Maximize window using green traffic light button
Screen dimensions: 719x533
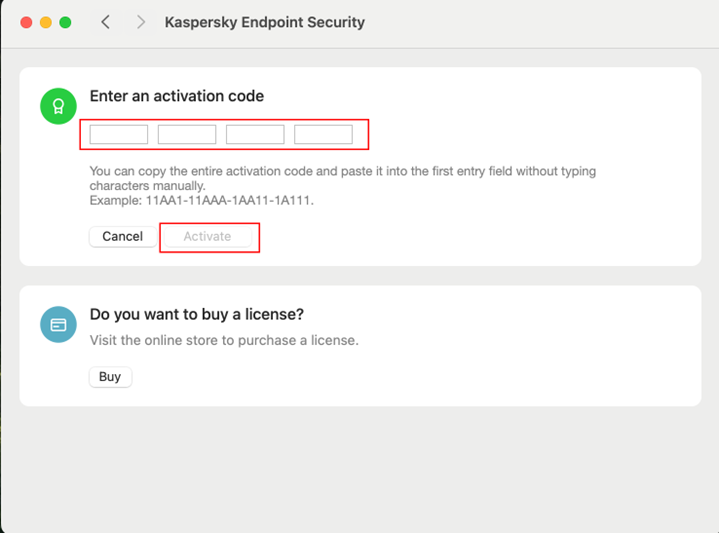click(x=65, y=22)
